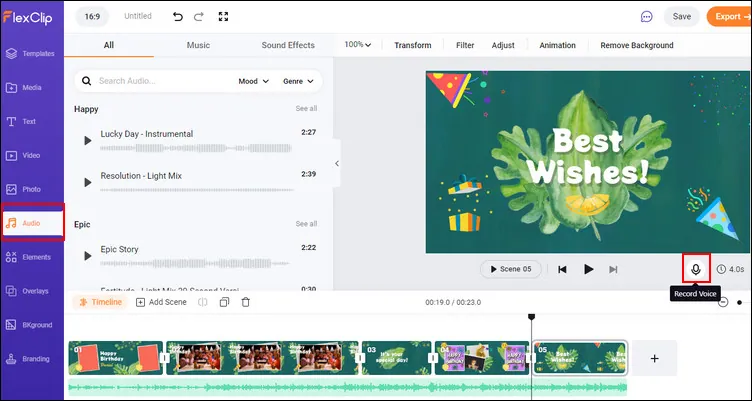Toggle the Timeline view button
This screenshot has width=752, height=401.
click(x=100, y=302)
